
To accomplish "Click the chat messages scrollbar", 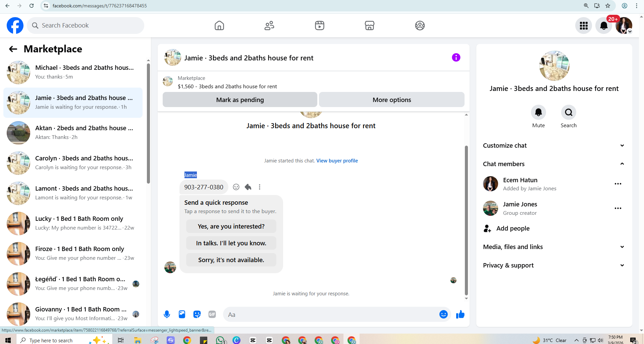I will pyautogui.click(x=466, y=220).
